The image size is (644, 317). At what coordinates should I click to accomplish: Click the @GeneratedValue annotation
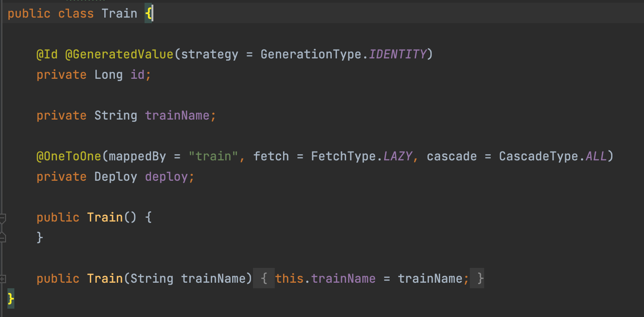tap(119, 54)
